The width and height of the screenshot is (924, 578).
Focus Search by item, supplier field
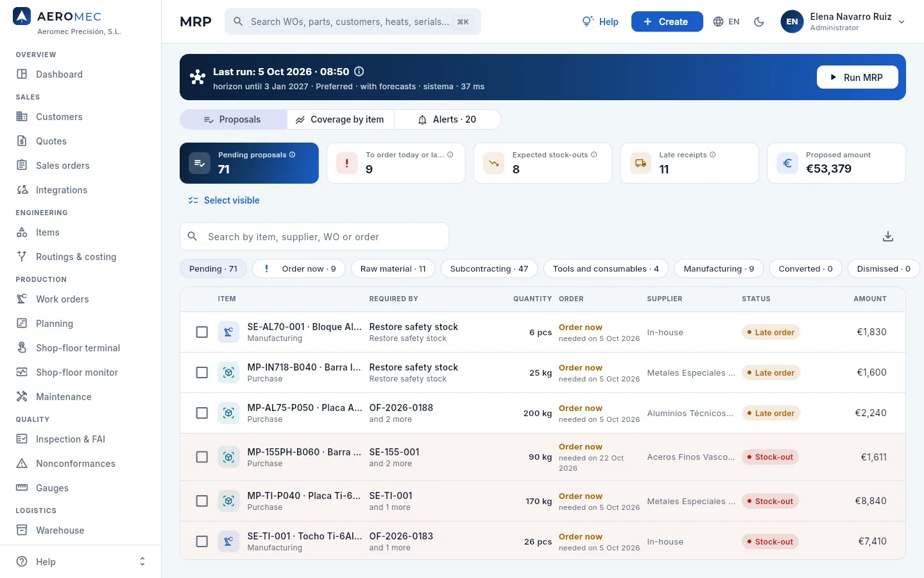tap(314, 237)
